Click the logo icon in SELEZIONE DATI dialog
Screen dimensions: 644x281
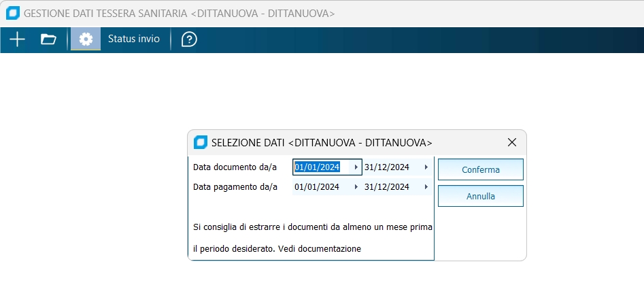(x=201, y=142)
